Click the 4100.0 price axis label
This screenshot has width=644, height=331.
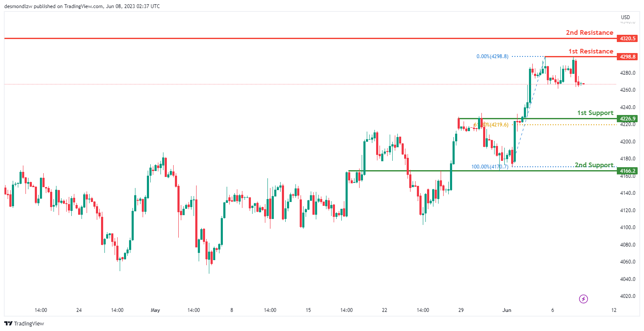627,227
